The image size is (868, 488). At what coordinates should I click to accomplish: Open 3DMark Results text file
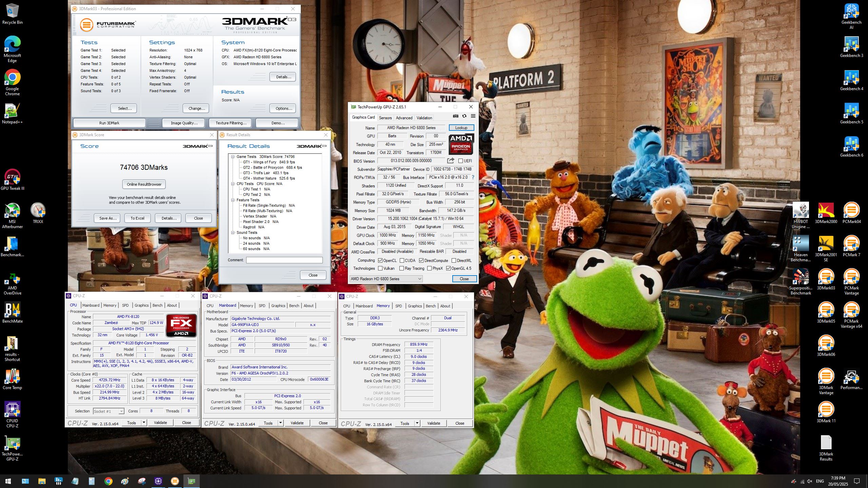[x=826, y=448]
